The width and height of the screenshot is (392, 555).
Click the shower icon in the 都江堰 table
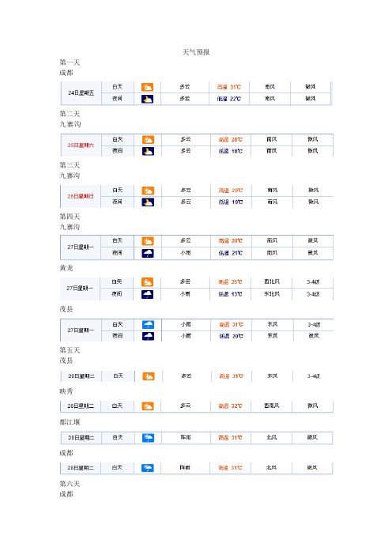[x=148, y=438]
